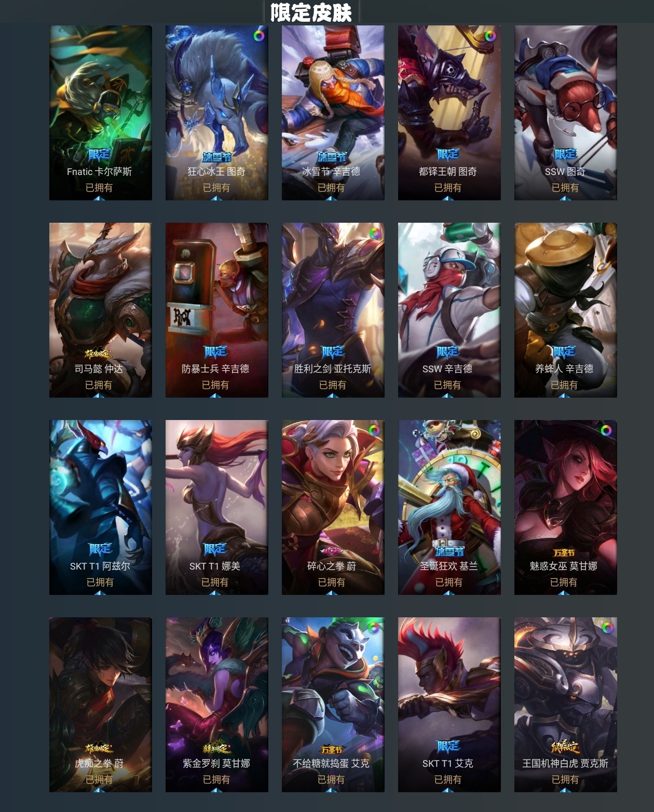Screen dimensions: 654x812
Task: Expand arrow beneath SSW 图奇 card
Action: pos(565,198)
